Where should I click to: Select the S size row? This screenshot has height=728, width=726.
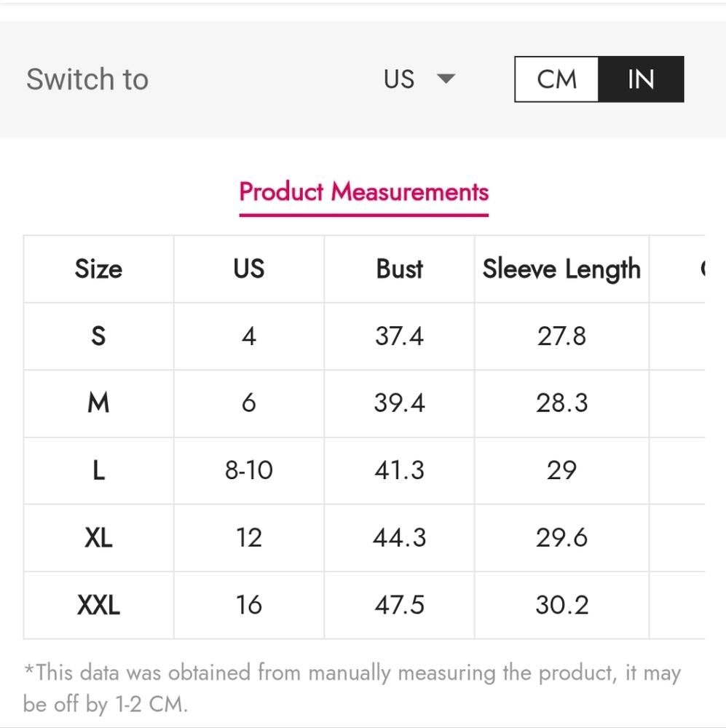click(364, 336)
